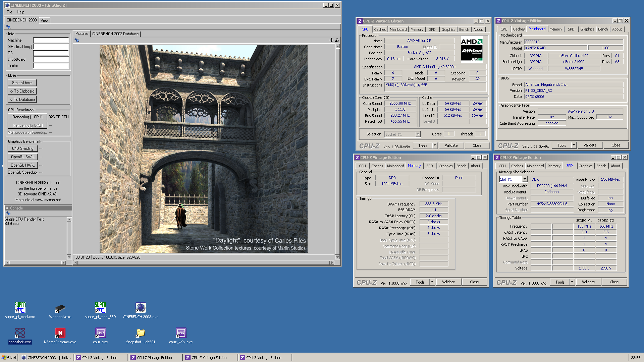This screenshot has height=362, width=644.
Task: Open Slot #1 memory slot dropdown
Action: (x=525, y=180)
